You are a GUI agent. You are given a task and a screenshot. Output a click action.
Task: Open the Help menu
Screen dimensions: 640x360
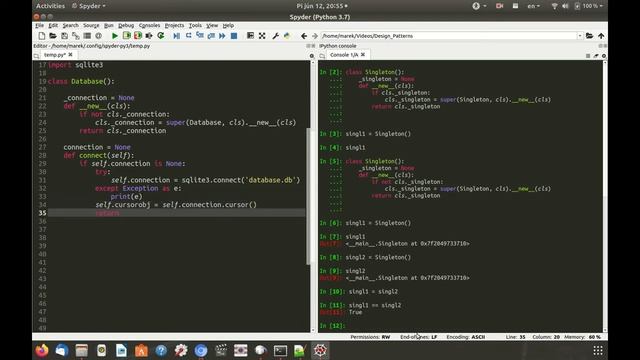click(x=228, y=25)
